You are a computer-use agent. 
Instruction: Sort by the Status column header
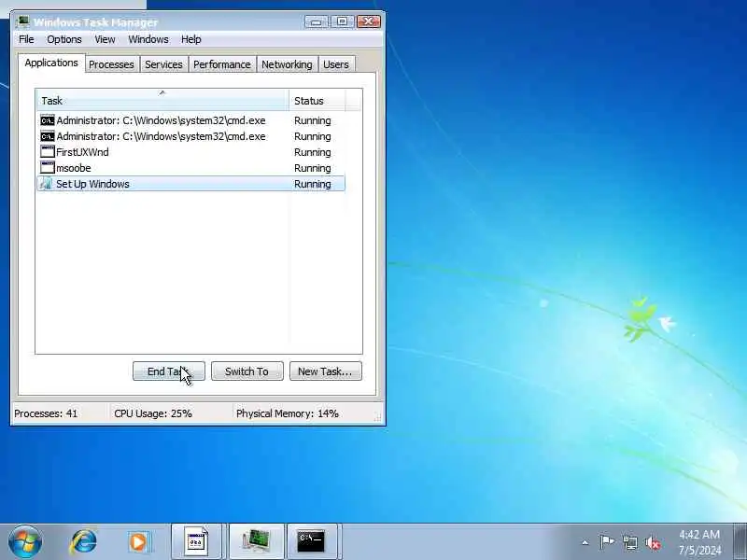click(x=317, y=101)
